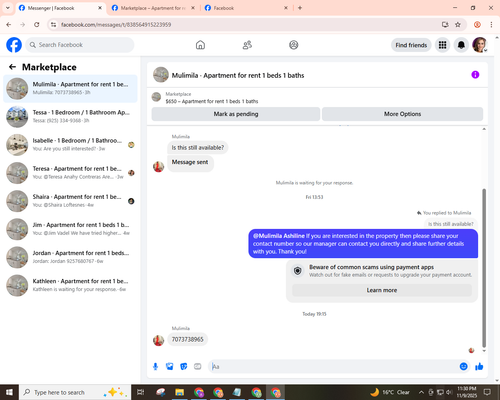Click the $650 Apartment listing link
This screenshot has height=400, width=500.
[212, 101]
